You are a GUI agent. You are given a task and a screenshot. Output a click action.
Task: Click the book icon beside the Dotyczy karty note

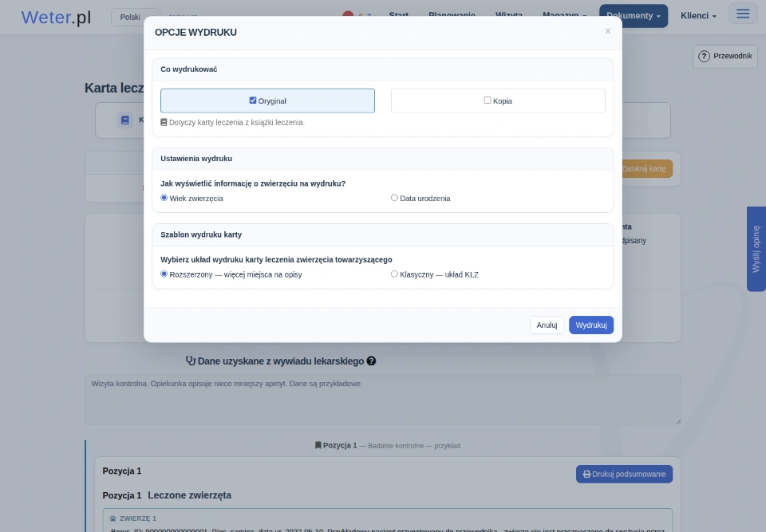pyautogui.click(x=164, y=123)
